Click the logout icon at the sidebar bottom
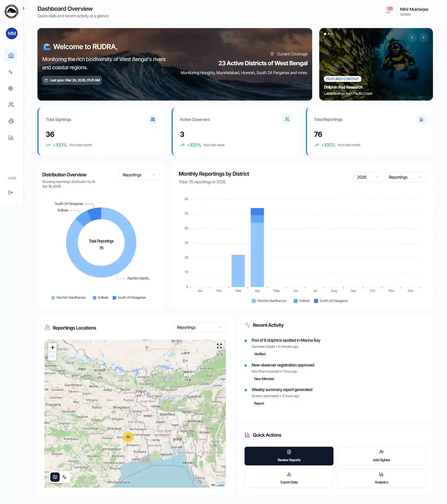Image resolution: width=447 pixels, height=504 pixels. pyautogui.click(x=11, y=192)
